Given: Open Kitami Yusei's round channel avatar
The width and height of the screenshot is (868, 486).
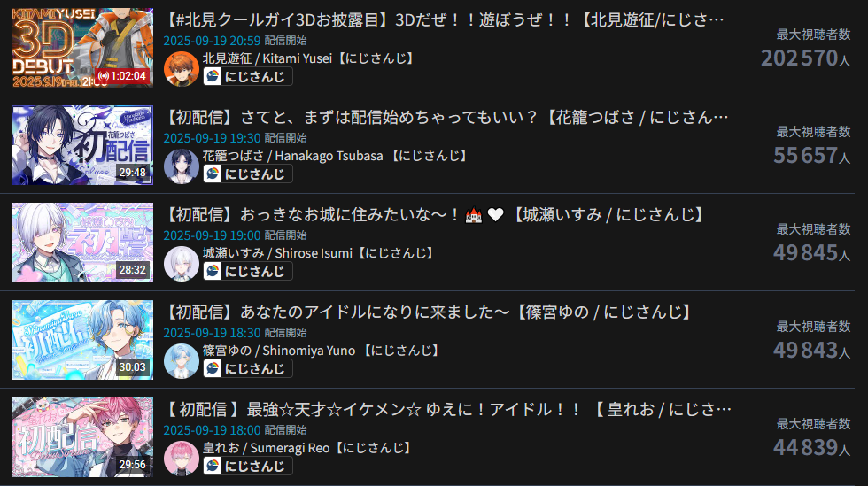Looking at the screenshot, I should [181, 69].
